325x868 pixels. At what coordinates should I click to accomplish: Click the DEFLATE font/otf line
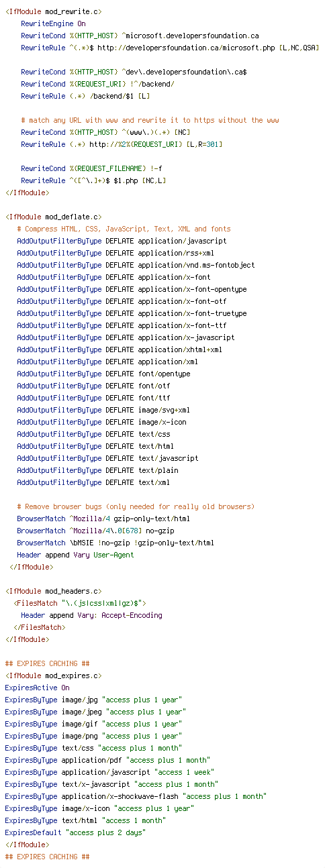(93, 386)
